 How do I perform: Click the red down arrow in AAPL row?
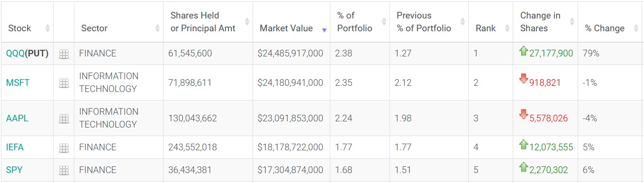coord(524,114)
